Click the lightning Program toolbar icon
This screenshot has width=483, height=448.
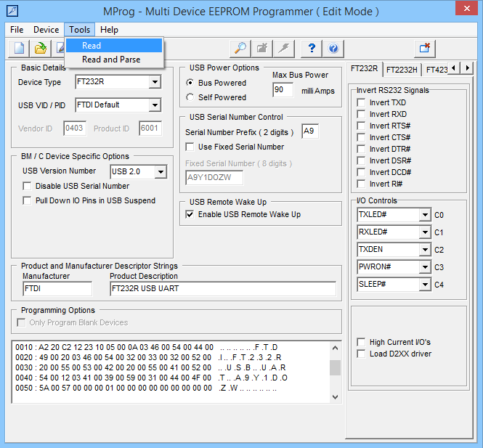point(284,49)
